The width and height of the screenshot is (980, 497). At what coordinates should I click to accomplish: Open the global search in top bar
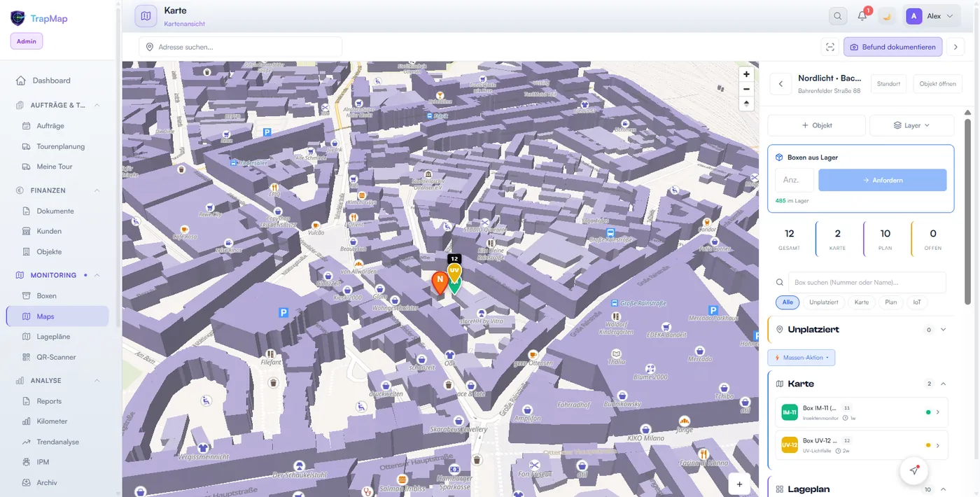(x=838, y=16)
